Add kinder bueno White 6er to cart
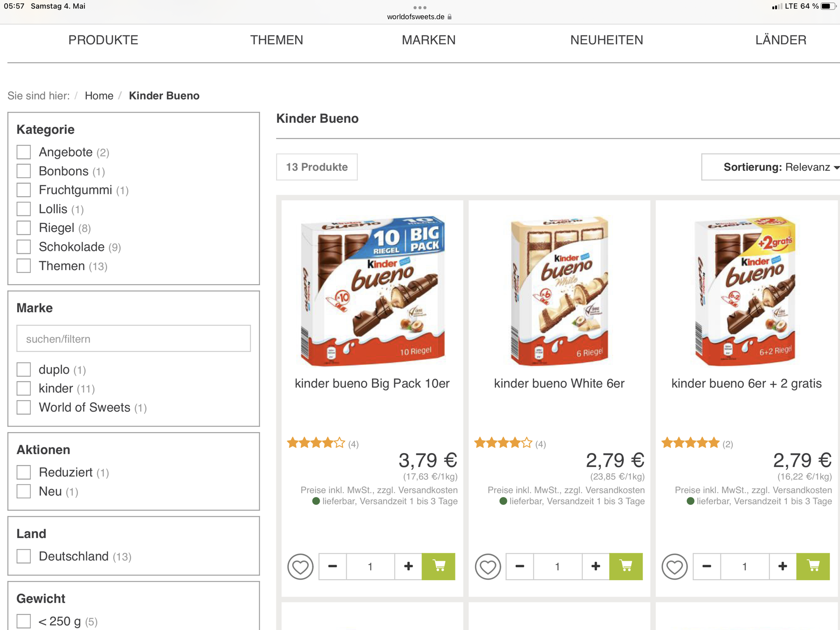Image resolution: width=840 pixels, height=630 pixels. (626, 567)
